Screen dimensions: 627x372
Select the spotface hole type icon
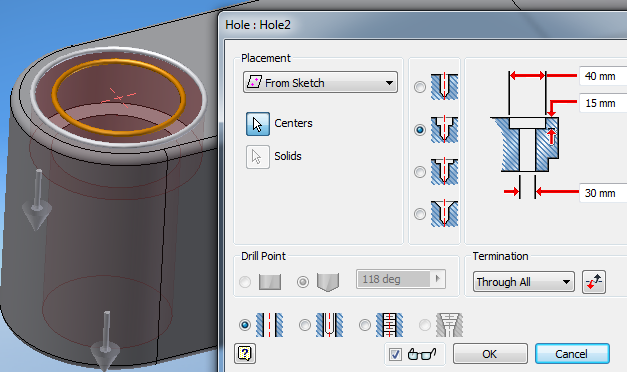click(x=444, y=172)
